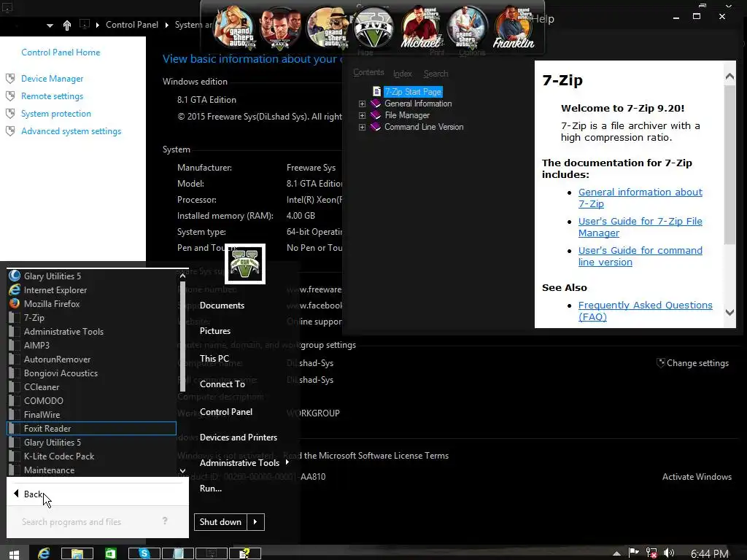Screen dimensions: 747x560
Task: Open the three-protagonists GTA V dock icon
Action: tap(280, 28)
